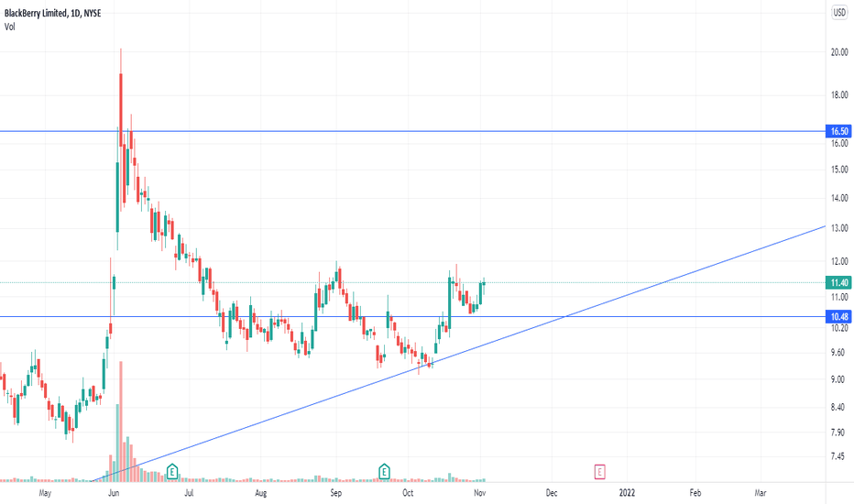Click the 11.40 current price label
This screenshot has height=504, width=854.
pos(839,282)
